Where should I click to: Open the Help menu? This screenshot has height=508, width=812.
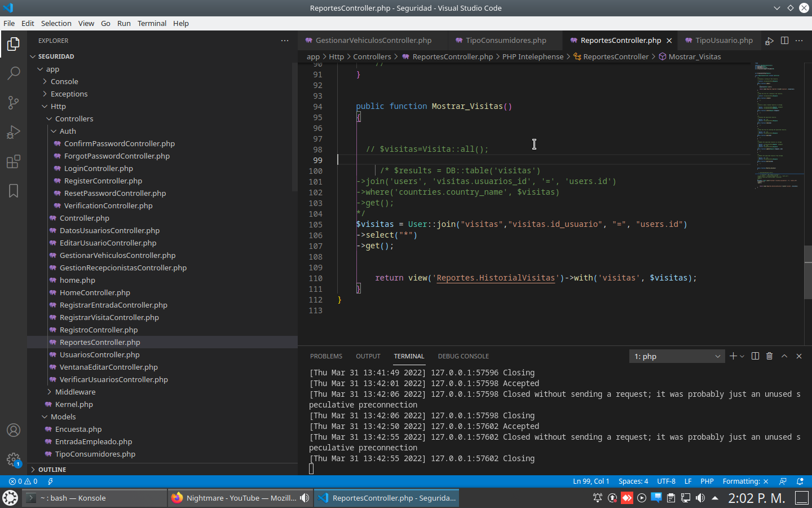(x=181, y=23)
